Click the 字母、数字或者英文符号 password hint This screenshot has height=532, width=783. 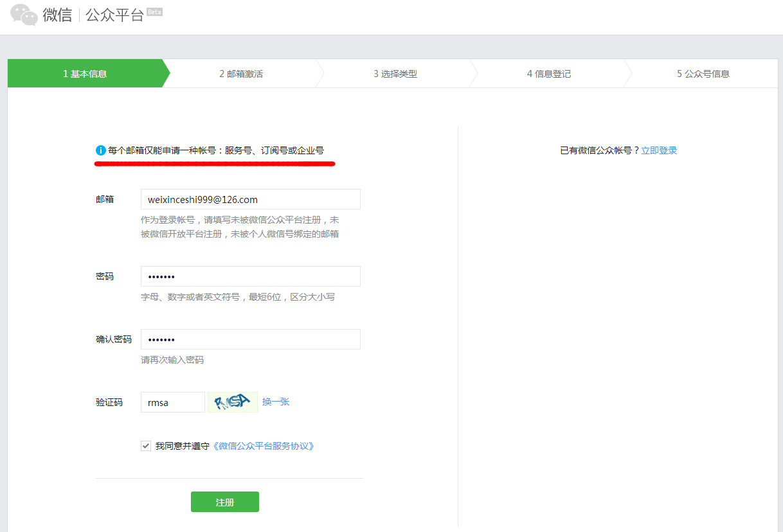pos(238,297)
